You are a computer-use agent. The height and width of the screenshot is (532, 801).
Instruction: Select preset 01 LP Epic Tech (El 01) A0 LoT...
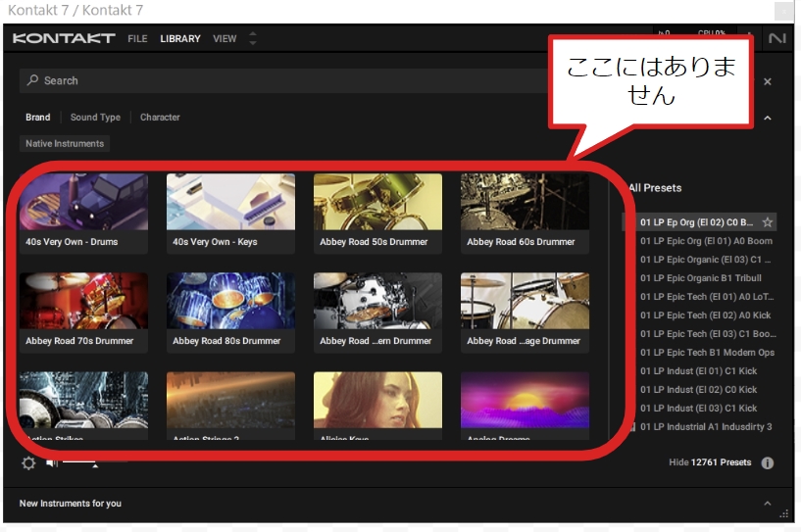(x=707, y=297)
